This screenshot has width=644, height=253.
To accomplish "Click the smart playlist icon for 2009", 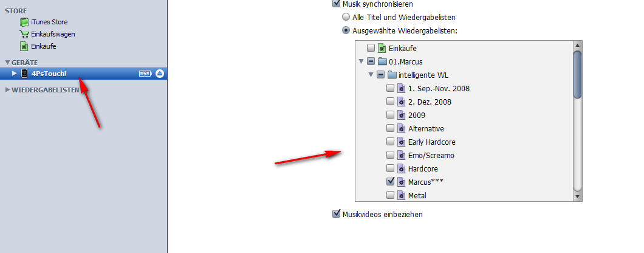I will [401, 115].
